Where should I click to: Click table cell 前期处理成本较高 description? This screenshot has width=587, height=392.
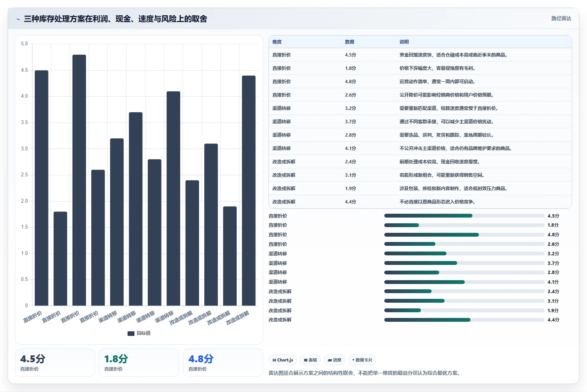coord(440,162)
